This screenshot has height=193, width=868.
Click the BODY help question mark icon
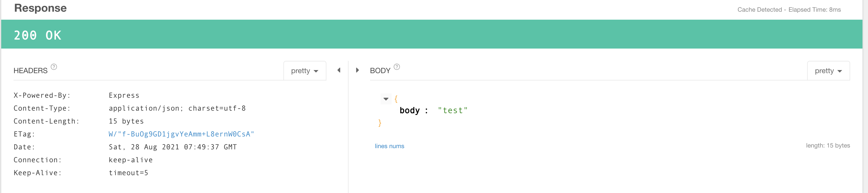tap(397, 67)
